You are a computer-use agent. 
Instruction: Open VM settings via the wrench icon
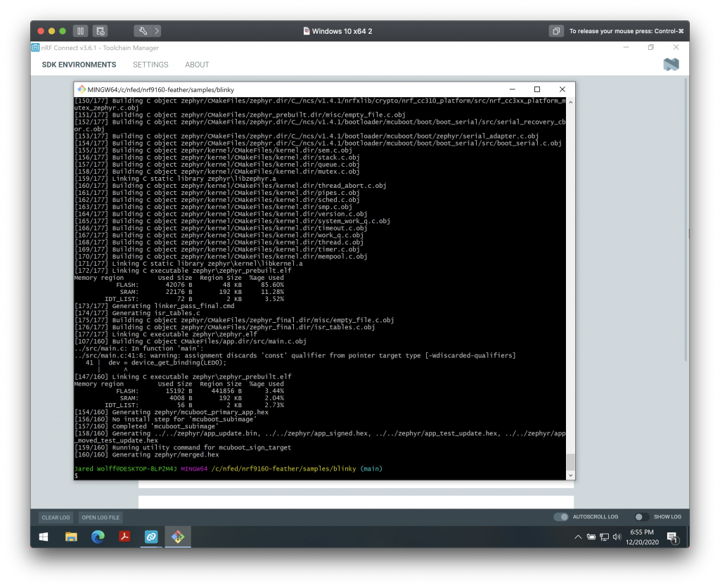[143, 31]
